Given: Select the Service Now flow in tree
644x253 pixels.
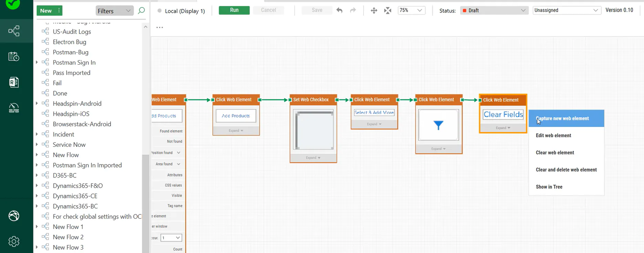Looking at the screenshot, I should [69, 145].
